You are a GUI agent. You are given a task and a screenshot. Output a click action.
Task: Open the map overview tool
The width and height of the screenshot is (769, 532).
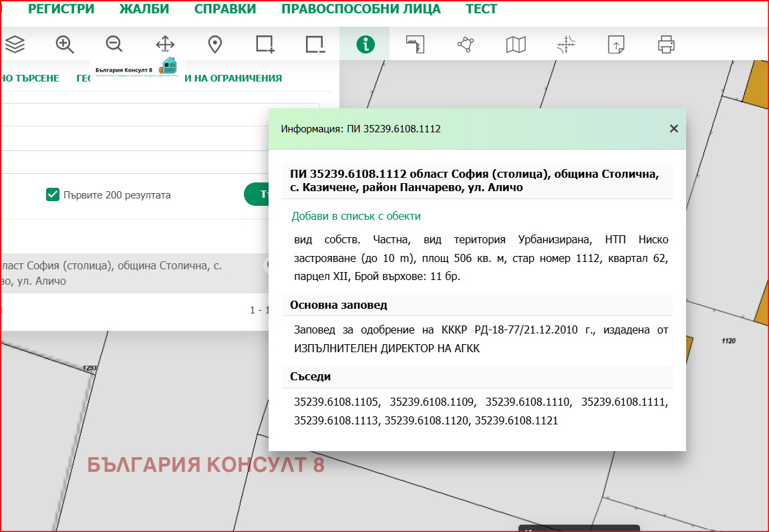(x=514, y=44)
